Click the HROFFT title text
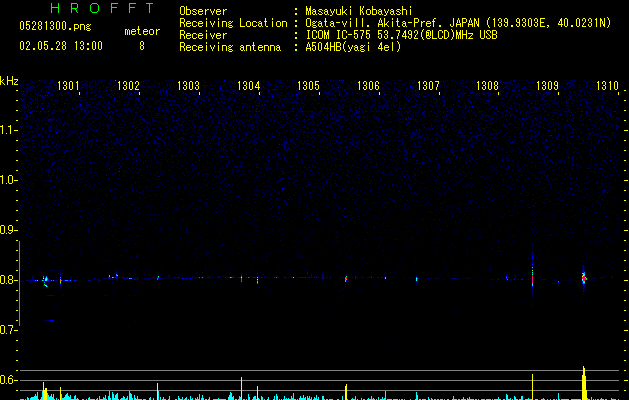Image resolution: width=629 pixels, height=400 pixels. click(102, 8)
